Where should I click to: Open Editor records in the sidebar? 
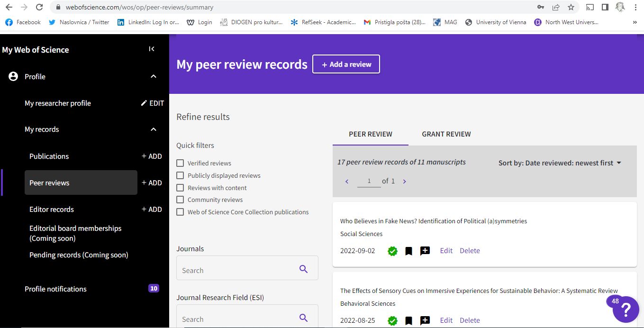pyautogui.click(x=52, y=209)
